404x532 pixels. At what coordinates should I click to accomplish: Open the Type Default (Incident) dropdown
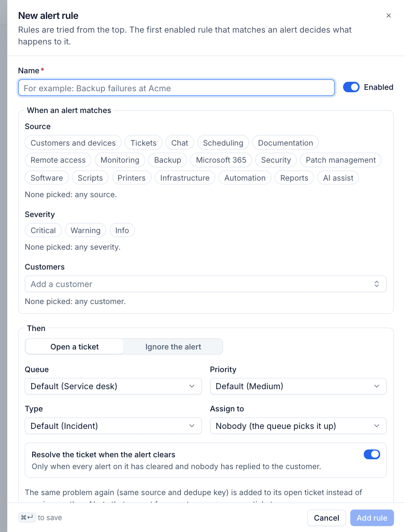coord(113,426)
